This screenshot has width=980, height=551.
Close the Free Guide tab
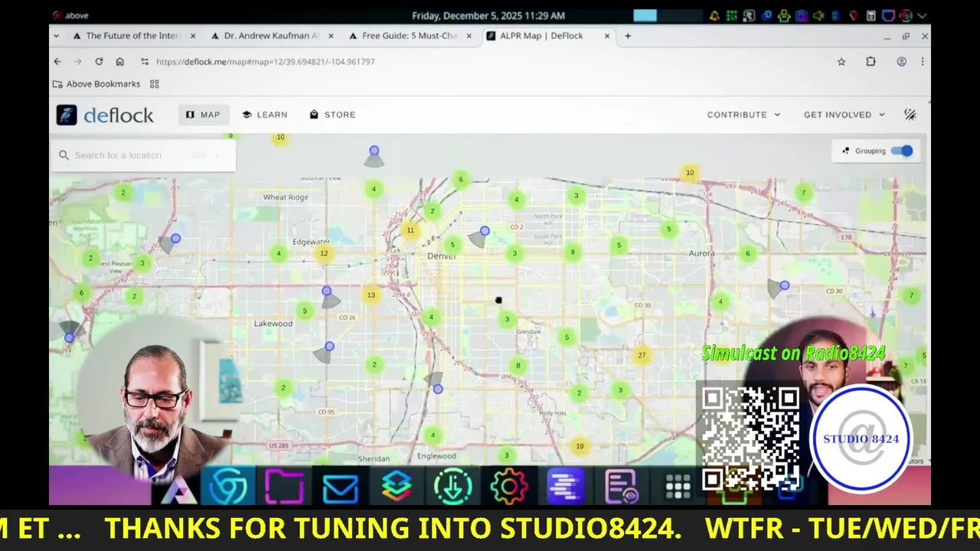(469, 36)
